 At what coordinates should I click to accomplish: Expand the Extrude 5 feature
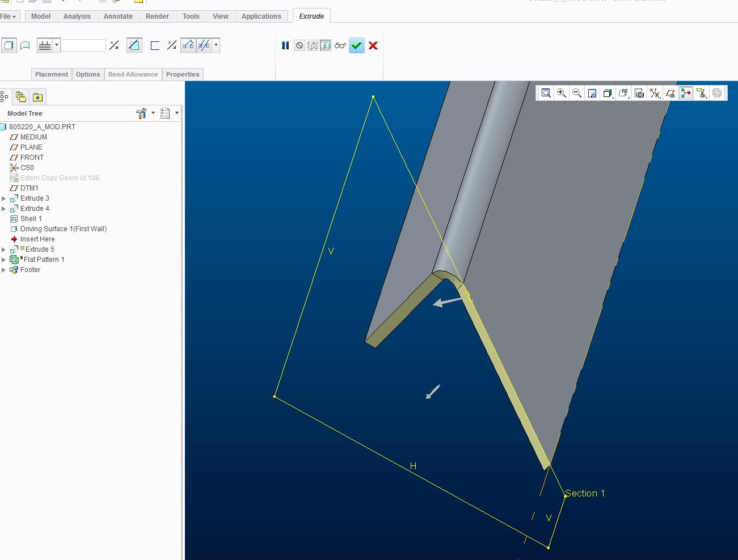(4, 249)
